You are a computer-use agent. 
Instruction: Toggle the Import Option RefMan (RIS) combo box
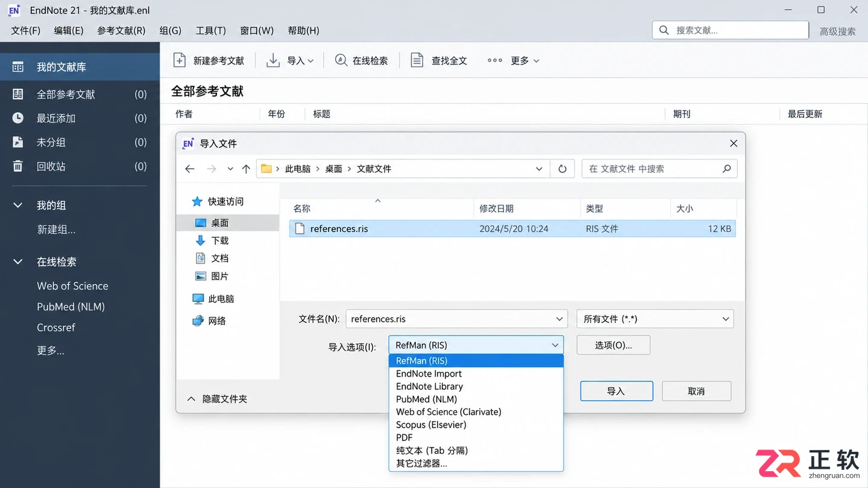coord(476,345)
